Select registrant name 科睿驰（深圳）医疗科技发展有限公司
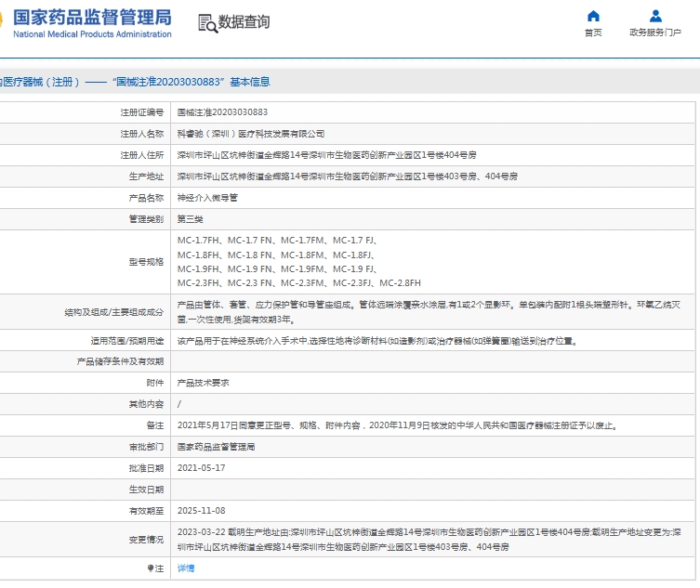Screen dimensions: 700x588 pyautogui.click(x=250, y=134)
